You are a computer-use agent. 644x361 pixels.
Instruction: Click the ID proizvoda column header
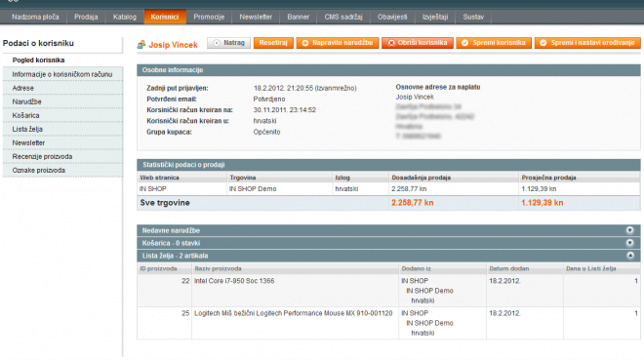coord(164,268)
